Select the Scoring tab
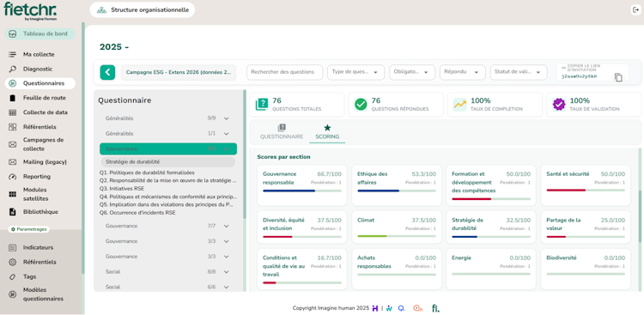Viewport: 644px width, 315px height. coord(327,132)
